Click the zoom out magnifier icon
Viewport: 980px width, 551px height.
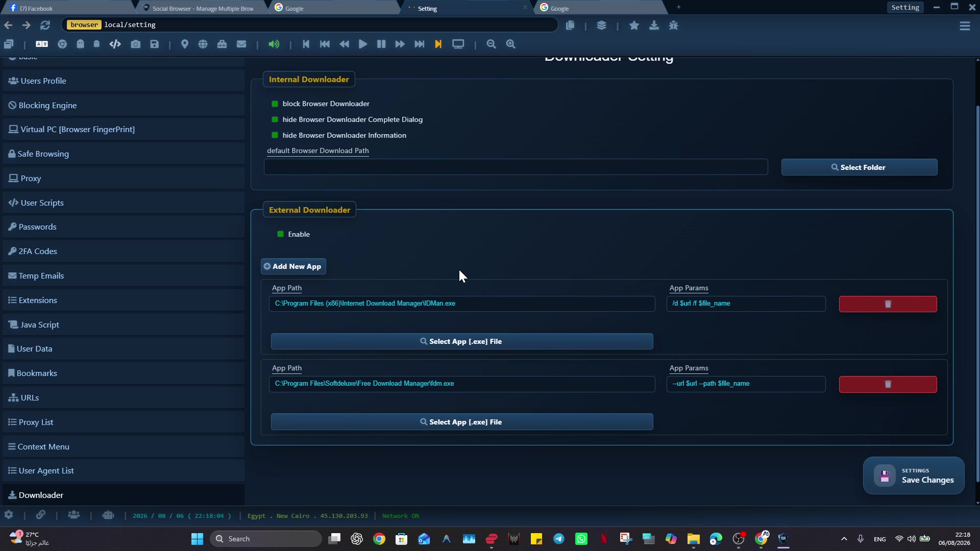point(492,44)
